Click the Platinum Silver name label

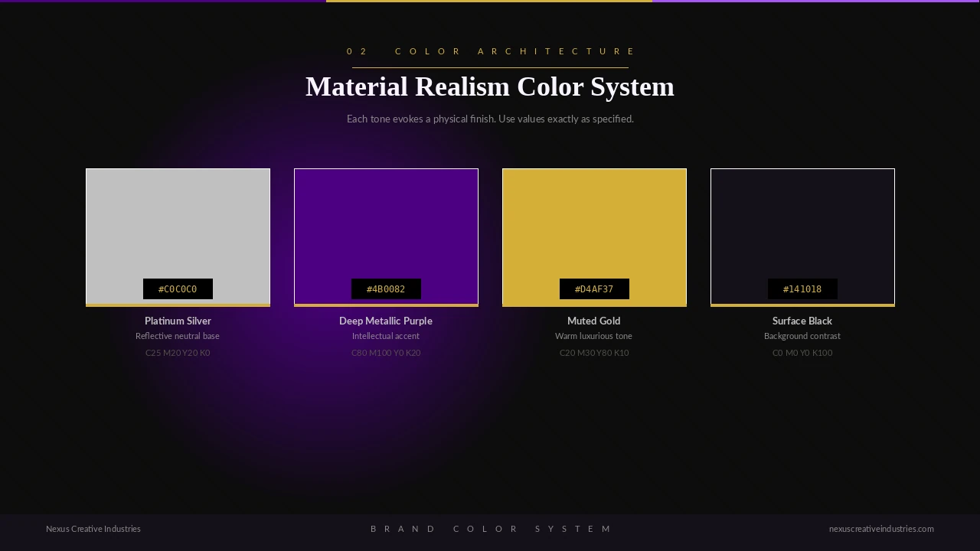click(178, 321)
